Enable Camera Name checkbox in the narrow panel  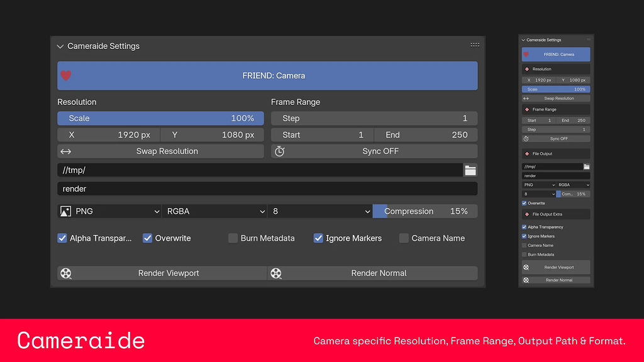(524, 246)
